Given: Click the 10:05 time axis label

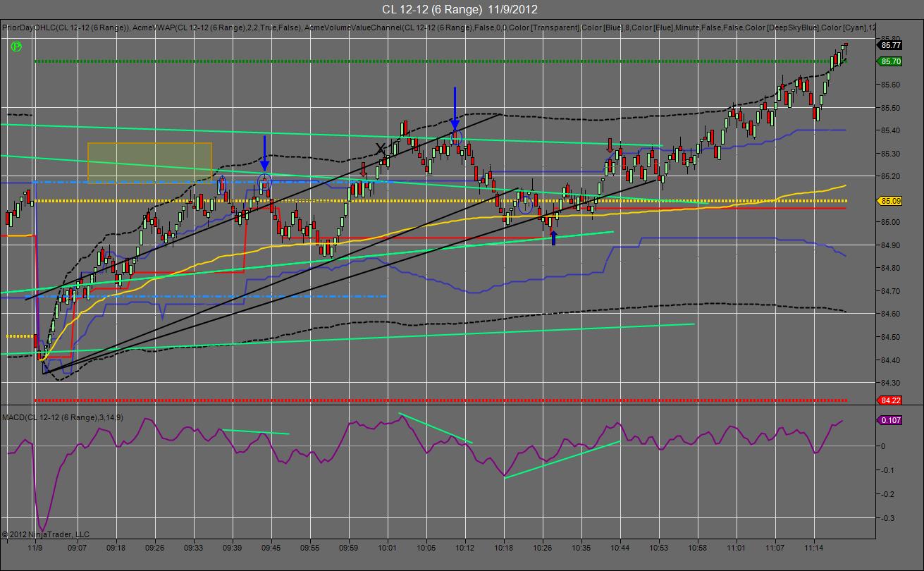Looking at the screenshot, I should [426, 547].
